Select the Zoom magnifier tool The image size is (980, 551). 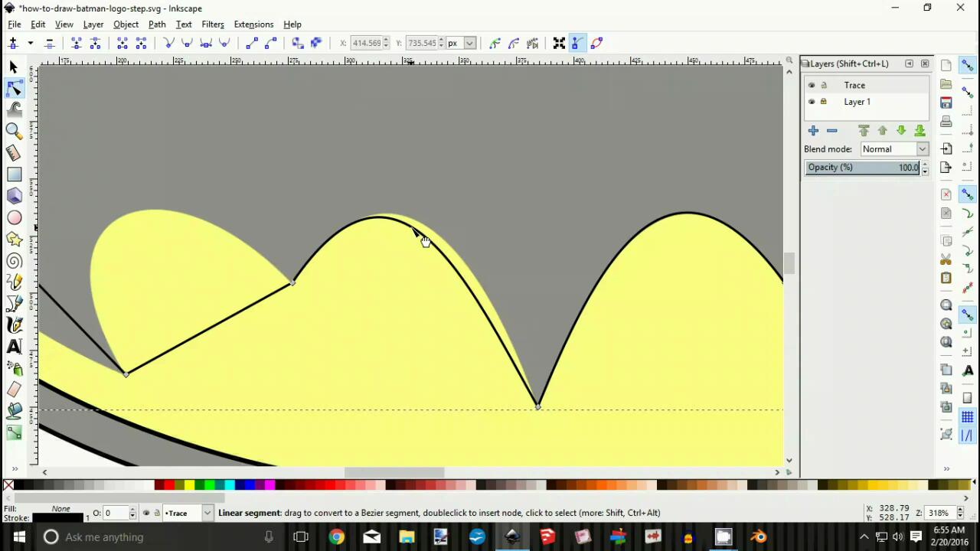point(14,132)
